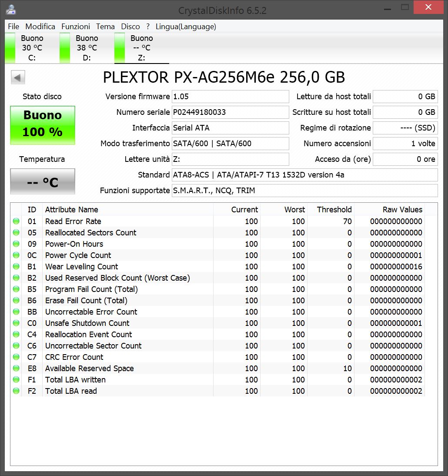This screenshot has height=476, width=448.
Task: Click threshold value 70 for Read Error Rate
Action: tap(347, 221)
